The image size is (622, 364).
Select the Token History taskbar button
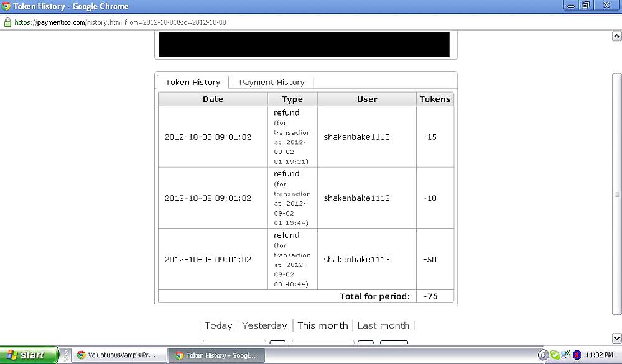(x=216, y=355)
